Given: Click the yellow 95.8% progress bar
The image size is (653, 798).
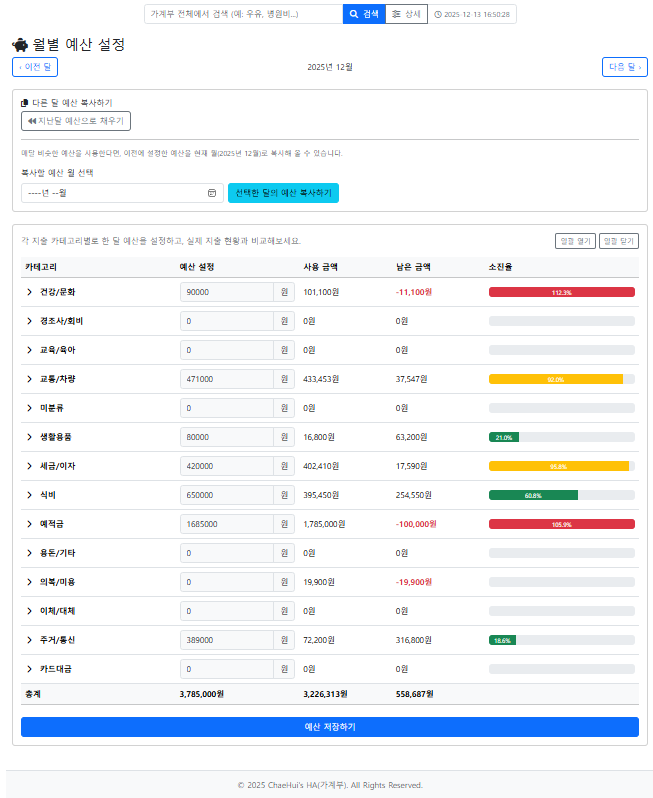Looking at the screenshot, I should (559, 466).
